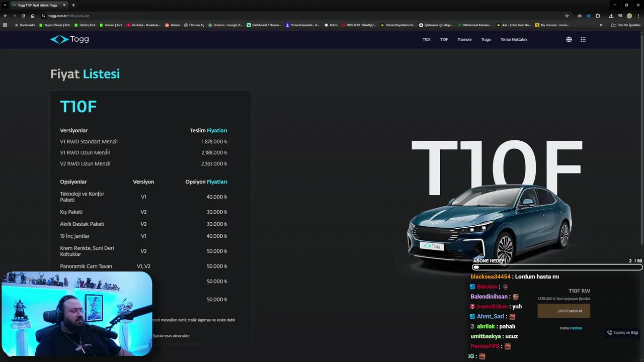Click the browser forward arrow
This screenshot has height=362, width=644.
click(15, 16)
